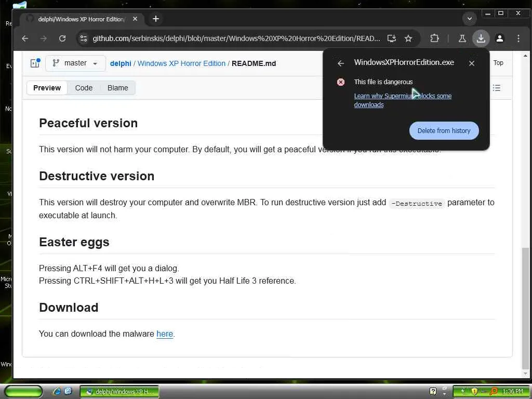Image resolution: width=532 pixels, height=399 pixels.
Task: Open the profile avatar button
Action: pyautogui.click(x=499, y=38)
